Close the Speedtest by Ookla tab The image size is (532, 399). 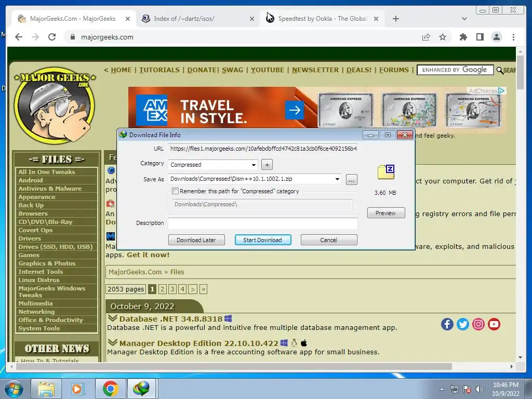pos(376,19)
